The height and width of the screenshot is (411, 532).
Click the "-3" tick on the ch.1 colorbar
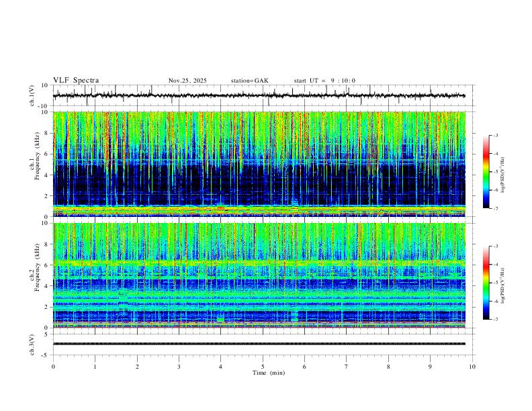point(495,135)
